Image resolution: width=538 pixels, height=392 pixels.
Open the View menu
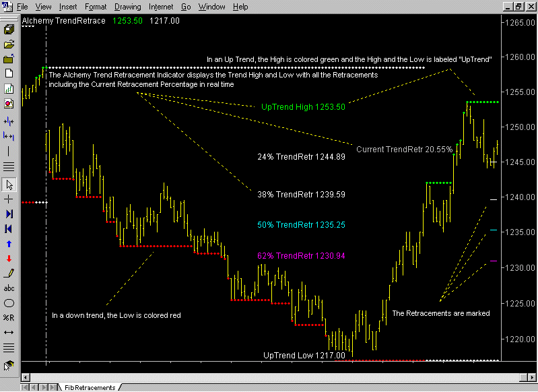[43, 7]
